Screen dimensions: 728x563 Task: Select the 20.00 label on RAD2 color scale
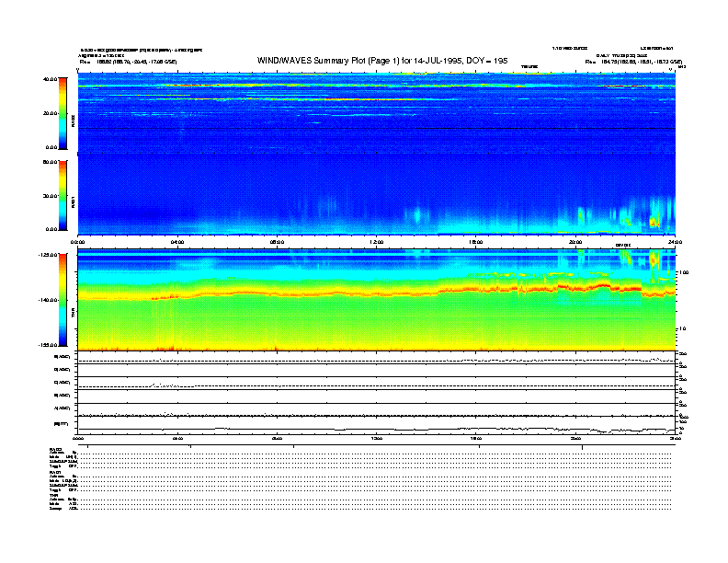50,113
